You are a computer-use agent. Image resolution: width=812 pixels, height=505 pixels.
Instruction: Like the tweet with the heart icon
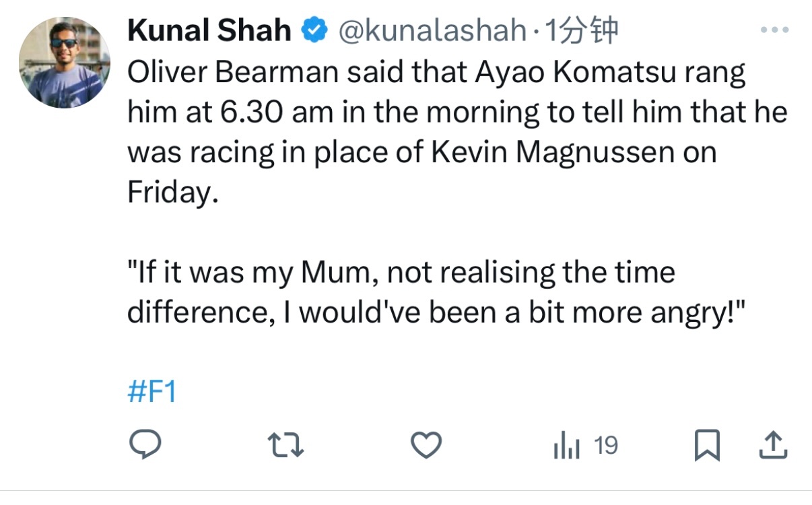click(426, 446)
